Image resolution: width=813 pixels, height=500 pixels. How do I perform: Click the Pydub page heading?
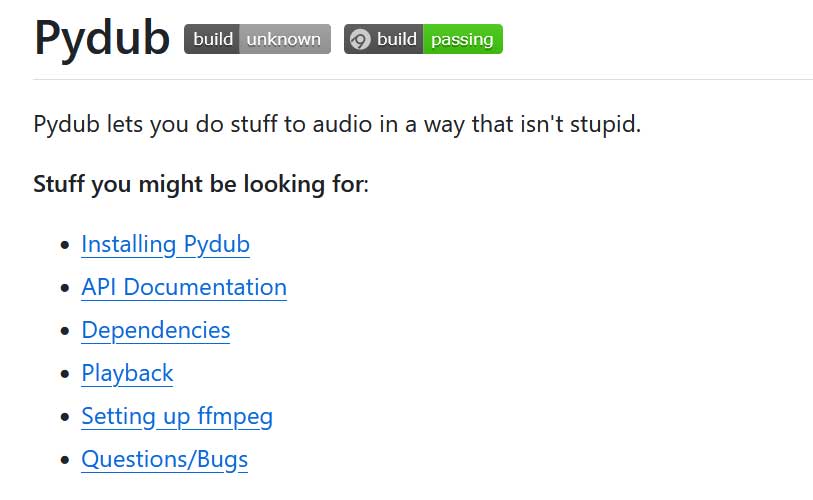point(102,38)
